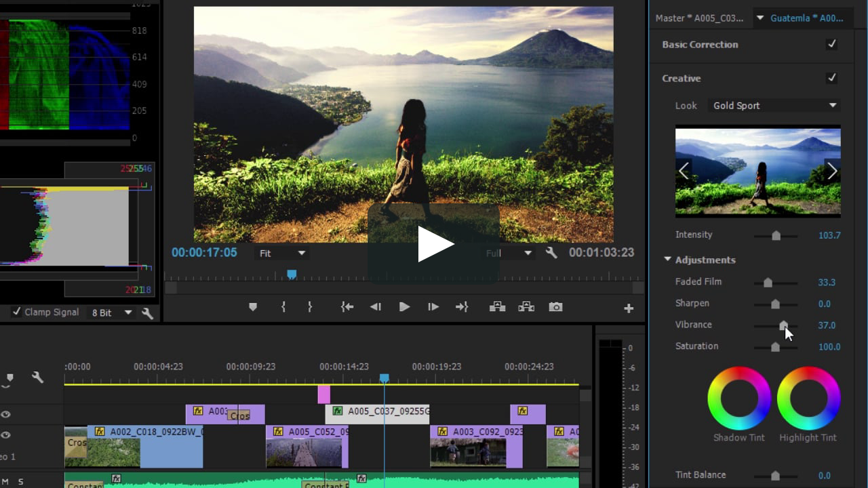Open Lumetri Scopes settings wrench
The width and height of the screenshot is (868, 488).
pyautogui.click(x=147, y=313)
